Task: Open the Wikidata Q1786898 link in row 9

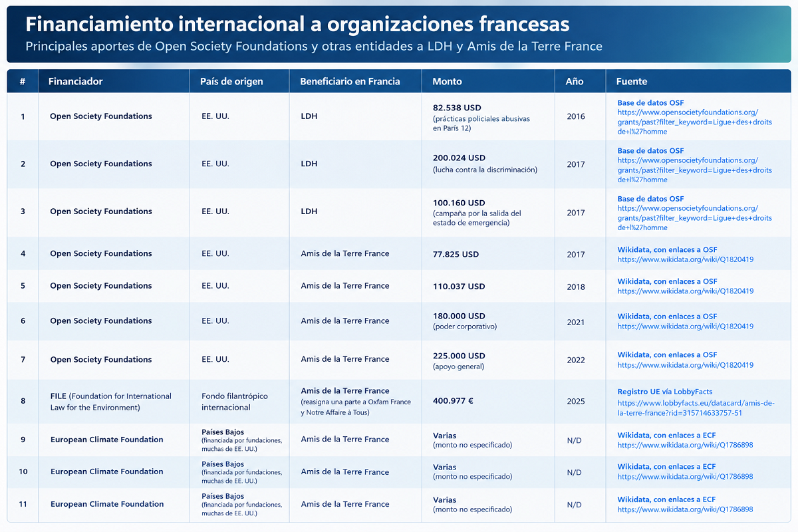Action: 685,445
